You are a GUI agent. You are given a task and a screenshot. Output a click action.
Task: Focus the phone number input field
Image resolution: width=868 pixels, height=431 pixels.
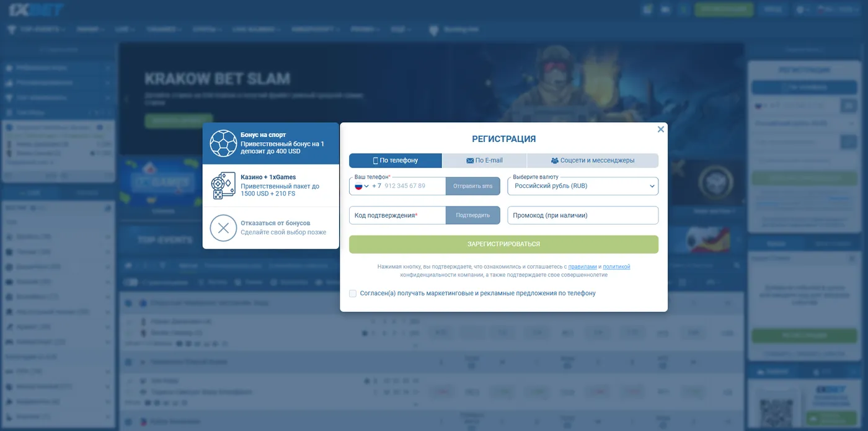[x=412, y=186]
